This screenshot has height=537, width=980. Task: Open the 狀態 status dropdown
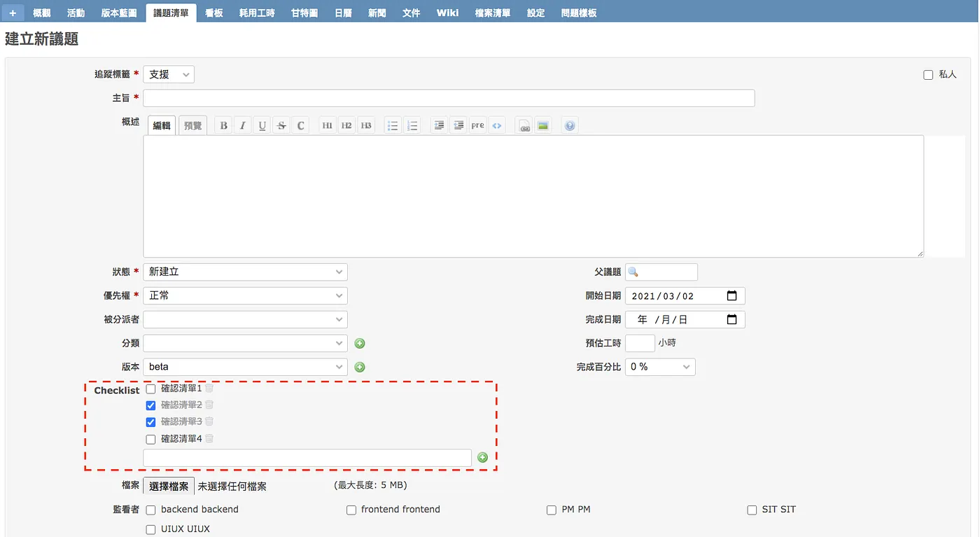pos(245,272)
